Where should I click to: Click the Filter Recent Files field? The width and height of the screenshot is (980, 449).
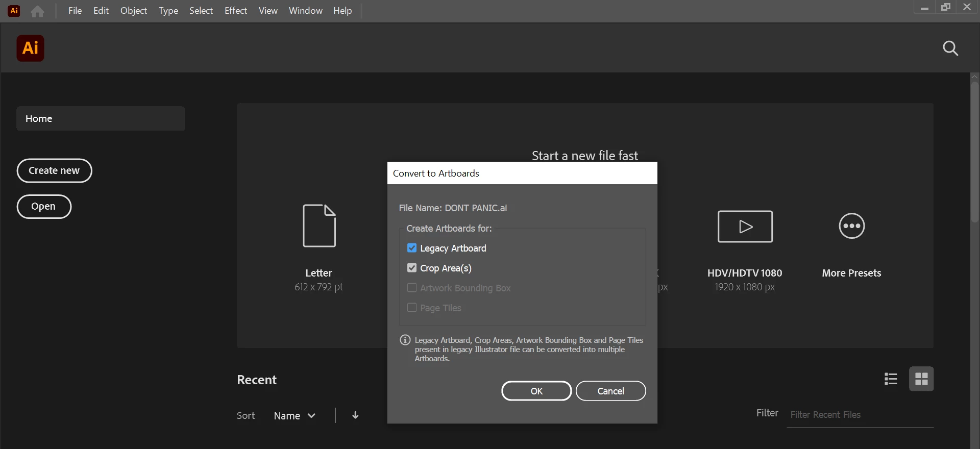pyautogui.click(x=860, y=415)
